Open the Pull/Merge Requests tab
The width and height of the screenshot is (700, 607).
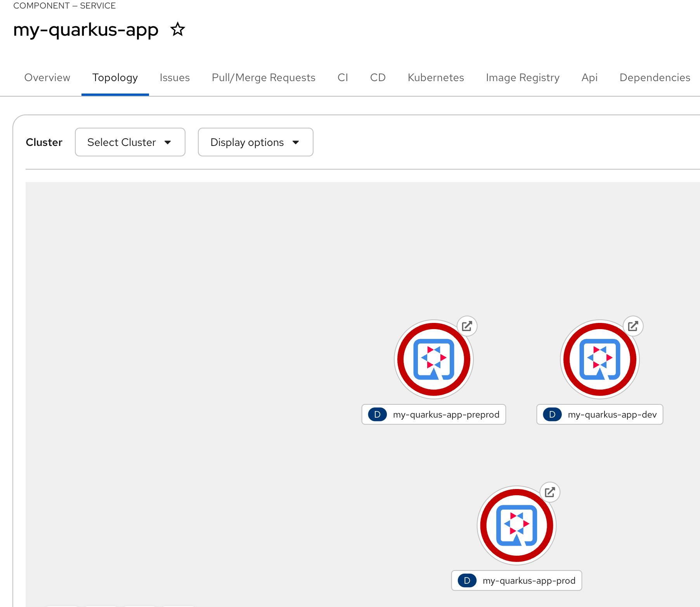tap(263, 78)
